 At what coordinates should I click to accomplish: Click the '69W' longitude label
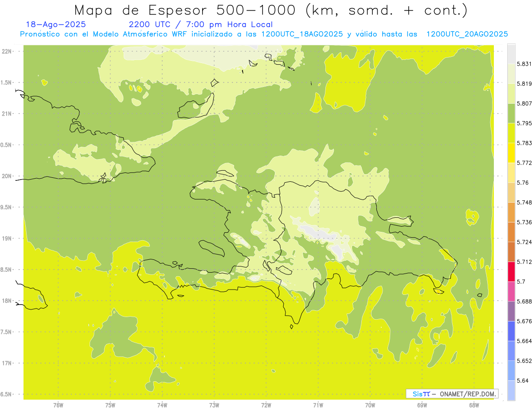point(422,405)
